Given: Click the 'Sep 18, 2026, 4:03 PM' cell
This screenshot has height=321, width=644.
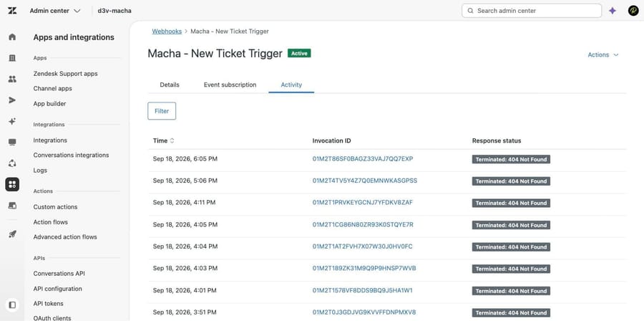Looking at the screenshot, I should point(185,268).
